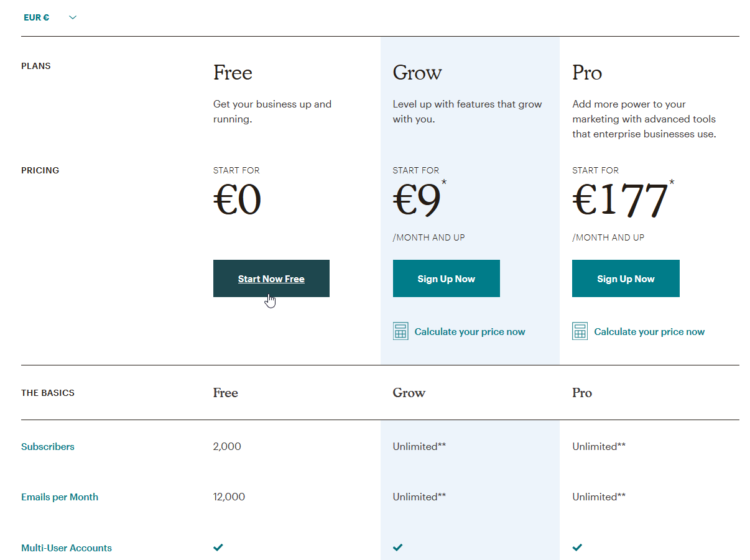
Task: Click Multi-User Accounts checkmark in Pro column
Action: 577,548
